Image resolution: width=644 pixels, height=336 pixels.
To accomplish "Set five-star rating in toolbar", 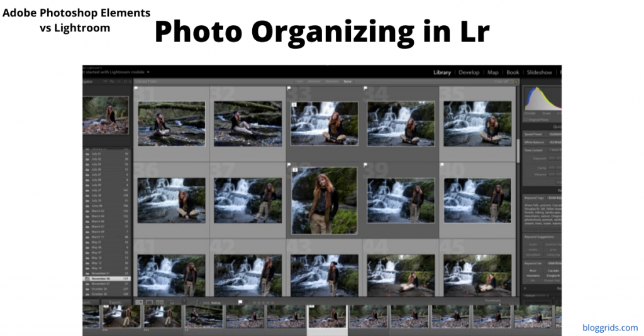I will 271,303.
